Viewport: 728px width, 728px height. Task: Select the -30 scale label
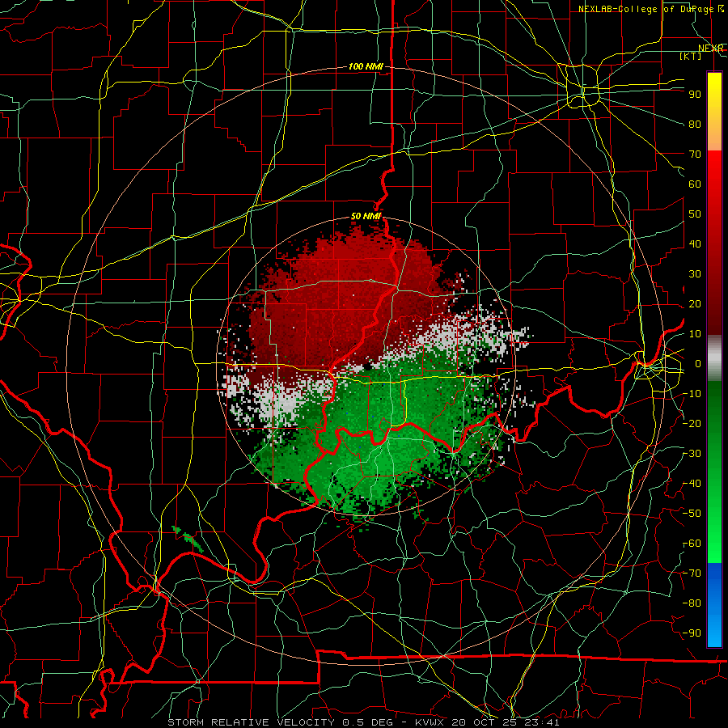tap(692, 454)
